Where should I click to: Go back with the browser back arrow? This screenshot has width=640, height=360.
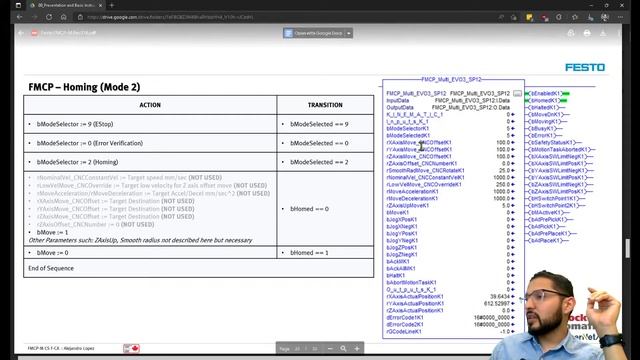19,17
